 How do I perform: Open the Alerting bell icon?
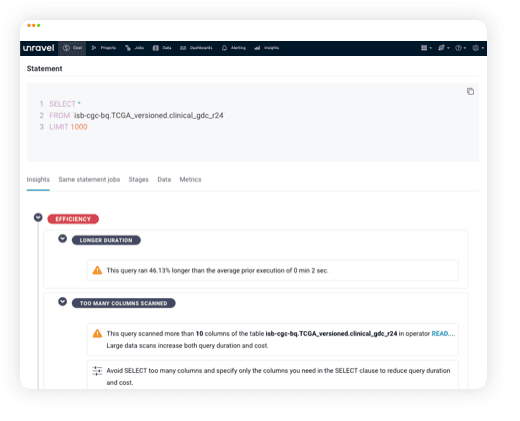click(x=224, y=48)
